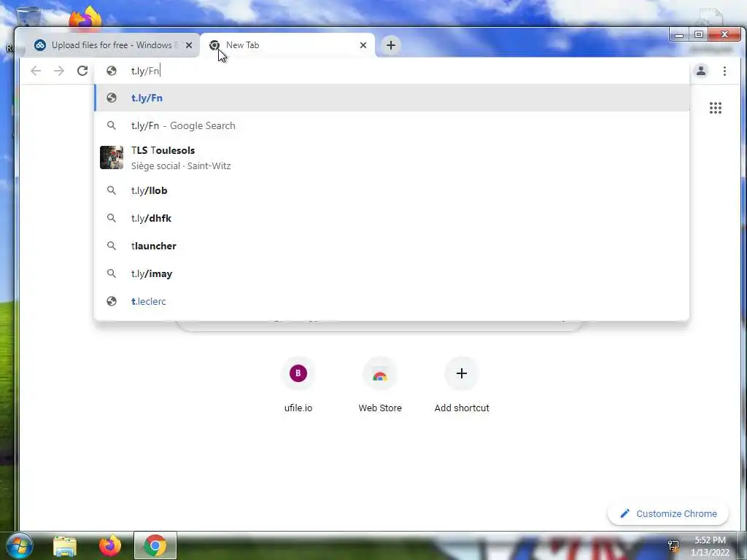The image size is (747, 560).
Task: Select the t.ly/imay search suggestion
Action: click(x=392, y=273)
